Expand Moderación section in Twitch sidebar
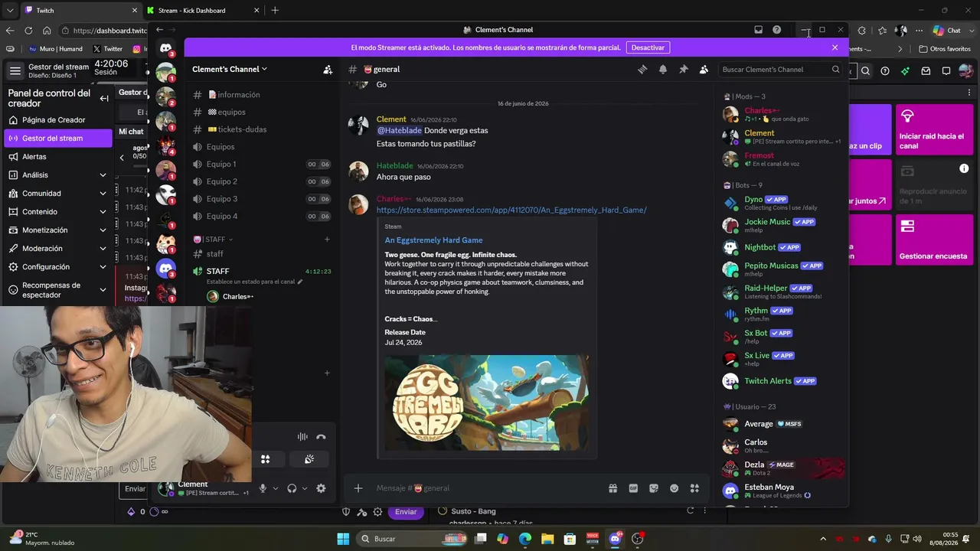Image resolution: width=980 pixels, height=551 pixels. (57, 249)
